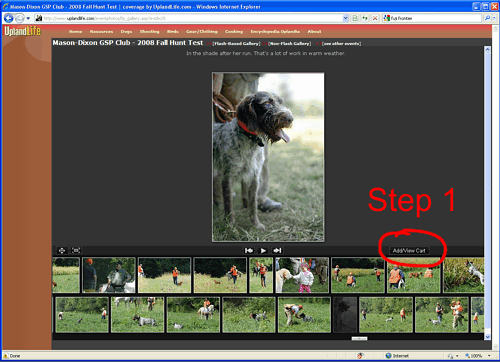Click the page scrollbar up arrow
This screenshot has height=362, width=500.
pos(487,50)
